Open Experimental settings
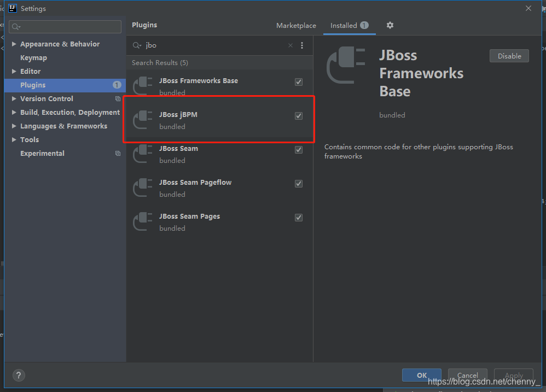 point(42,154)
